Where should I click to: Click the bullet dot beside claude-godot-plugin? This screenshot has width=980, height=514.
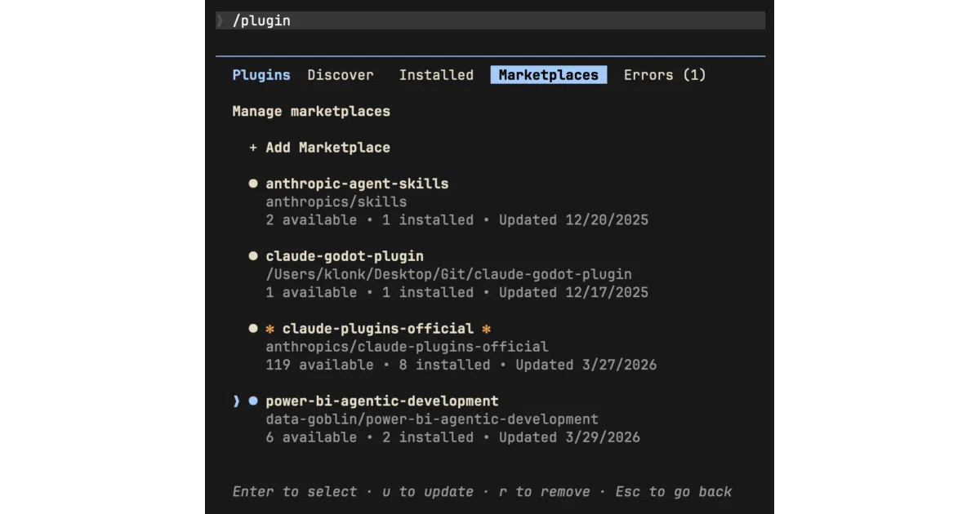[x=253, y=256]
